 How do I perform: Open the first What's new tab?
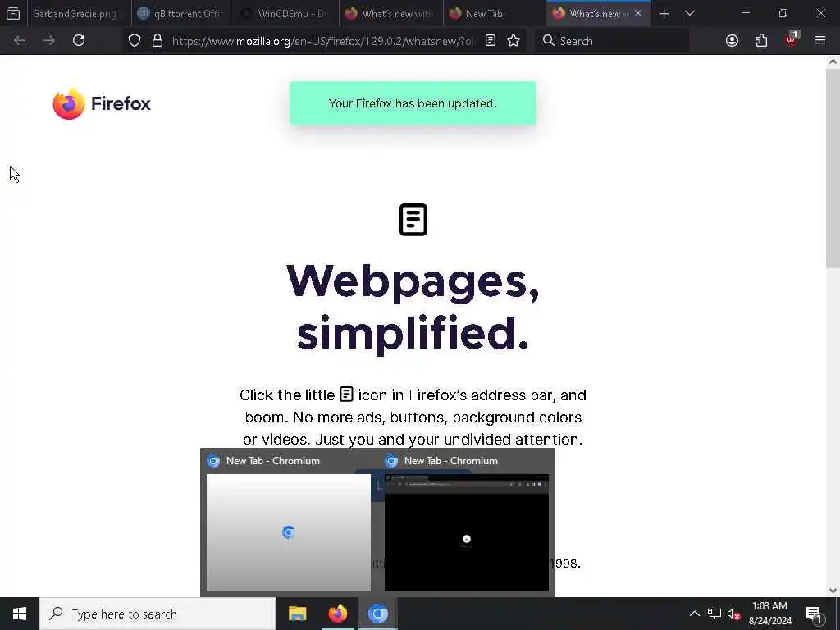(x=390, y=13)
